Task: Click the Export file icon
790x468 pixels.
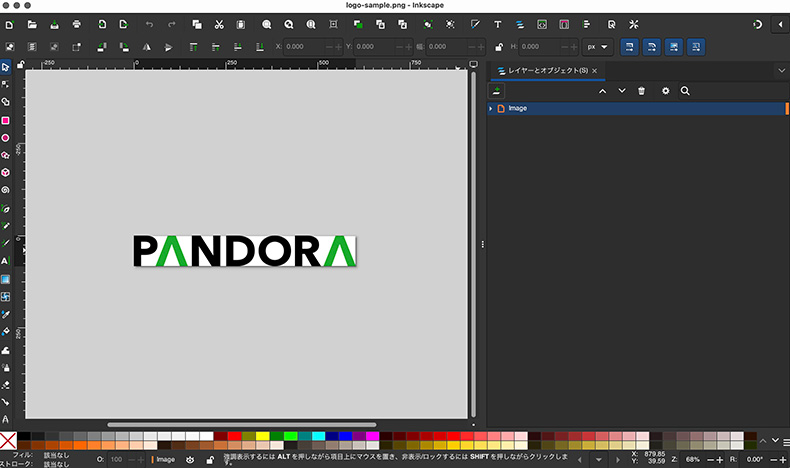Action: pyautogui.click(x=124, y=25)
